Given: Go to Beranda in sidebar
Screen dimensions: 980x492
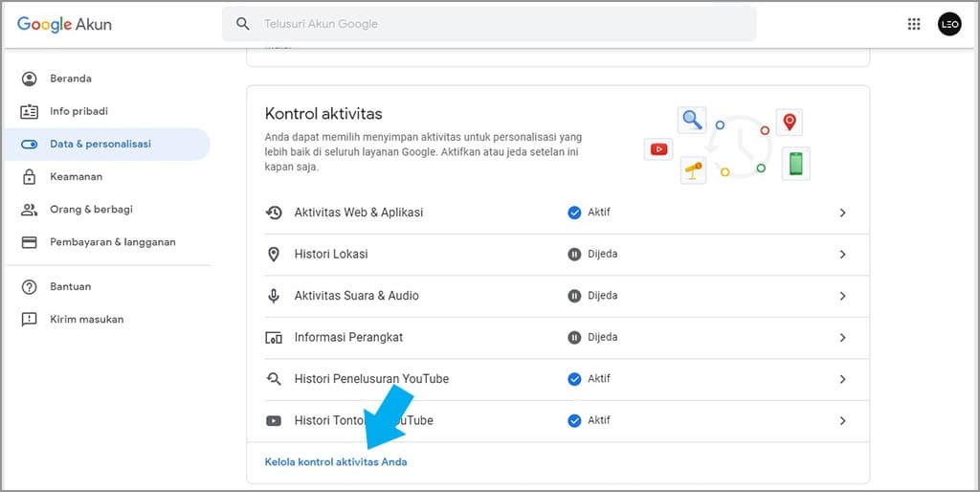Looking at the screenshot, I should 71,78.
